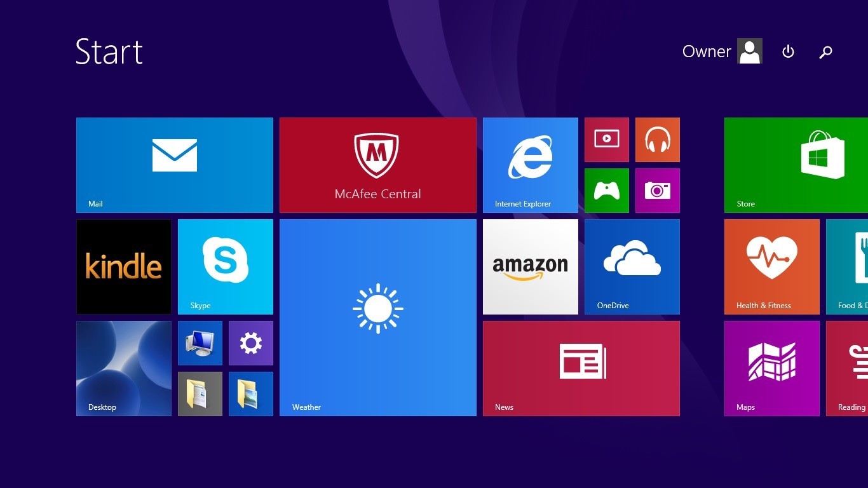
Task: Open the Weather tile
Action: (x=378, y=318)
